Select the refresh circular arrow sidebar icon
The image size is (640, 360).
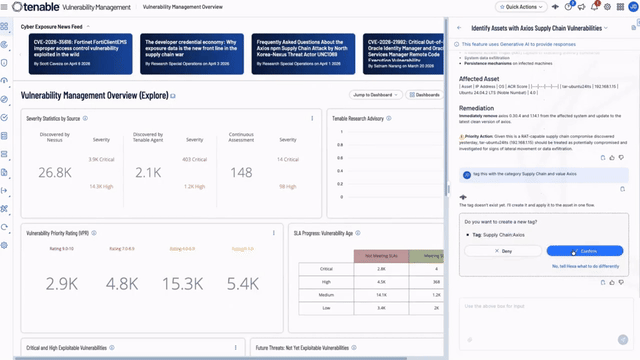coord(4,227)
